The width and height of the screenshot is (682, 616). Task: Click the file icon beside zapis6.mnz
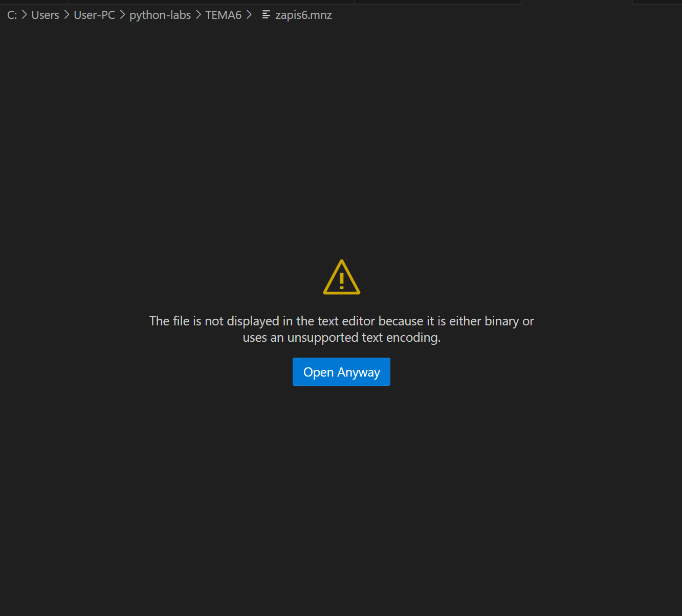coord(266,15)
